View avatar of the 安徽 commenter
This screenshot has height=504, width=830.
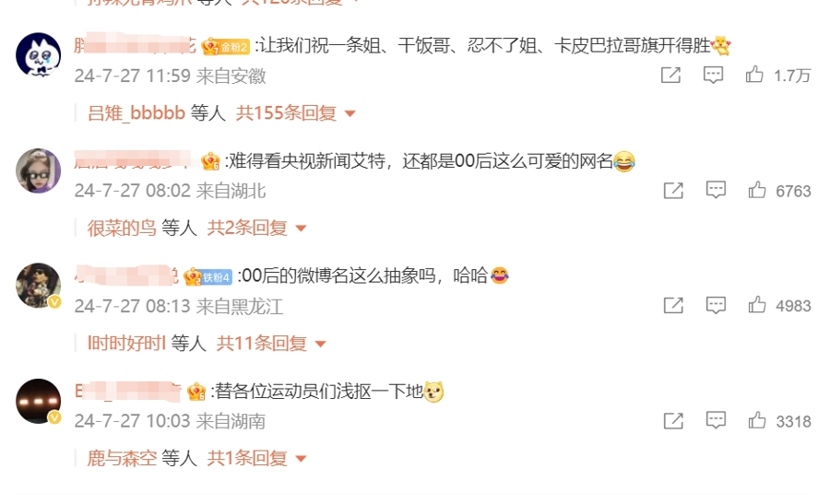click(38, 55)
